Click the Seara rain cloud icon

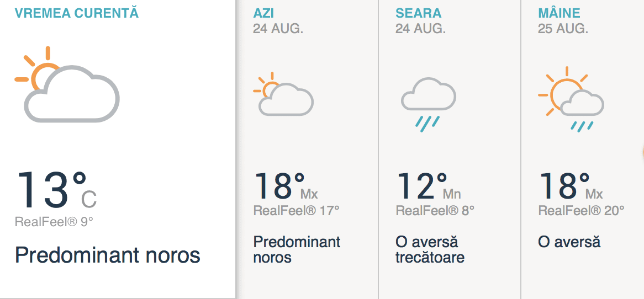click(428, 104)
